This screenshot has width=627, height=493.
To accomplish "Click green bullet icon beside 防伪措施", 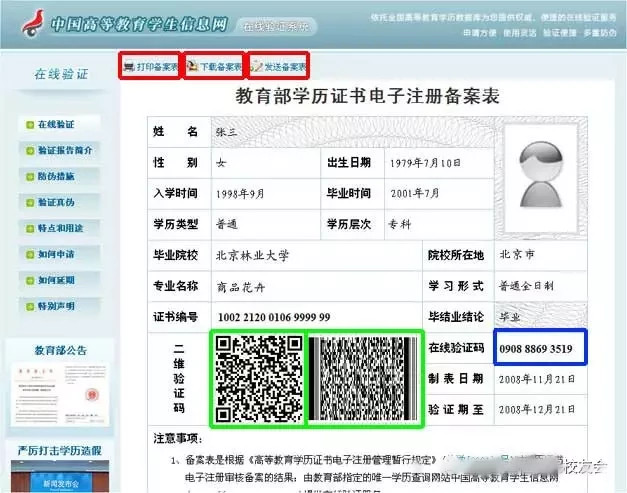I will click(30, 177).
